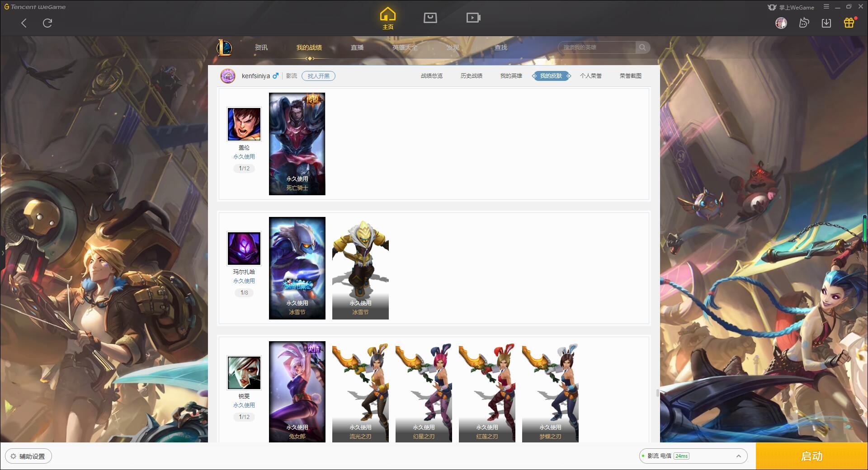Open 发现 navigation tab
The width and height of the screenshot is (868, 470).
(453, 47)
